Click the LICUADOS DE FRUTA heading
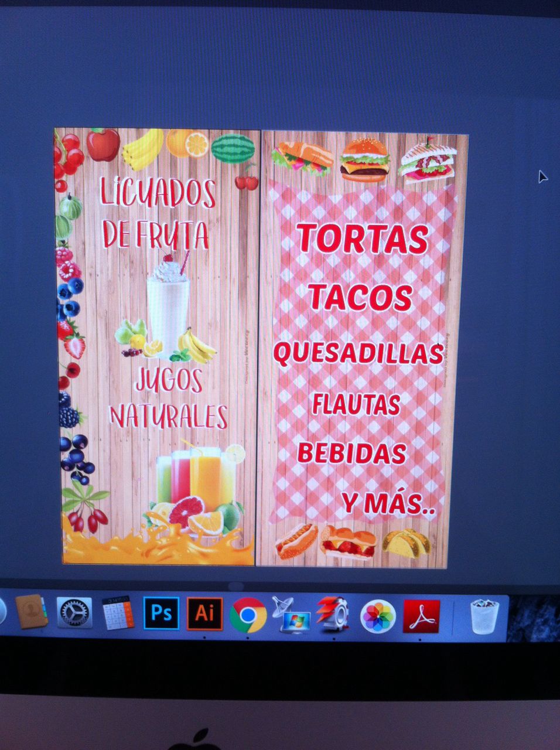 click(157, 213)
